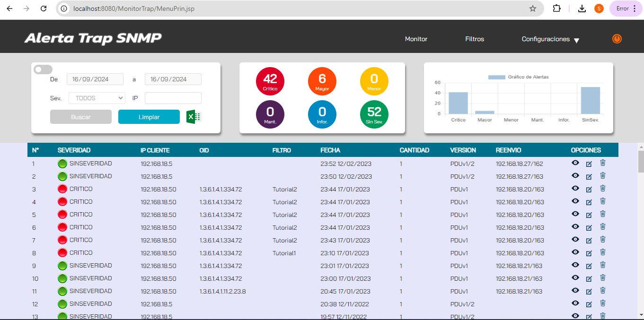The height and width of the screenshot is (320, 644).
Task: Click the browser downloads icon
Action: pyautogui.click(x=582, y=9)
